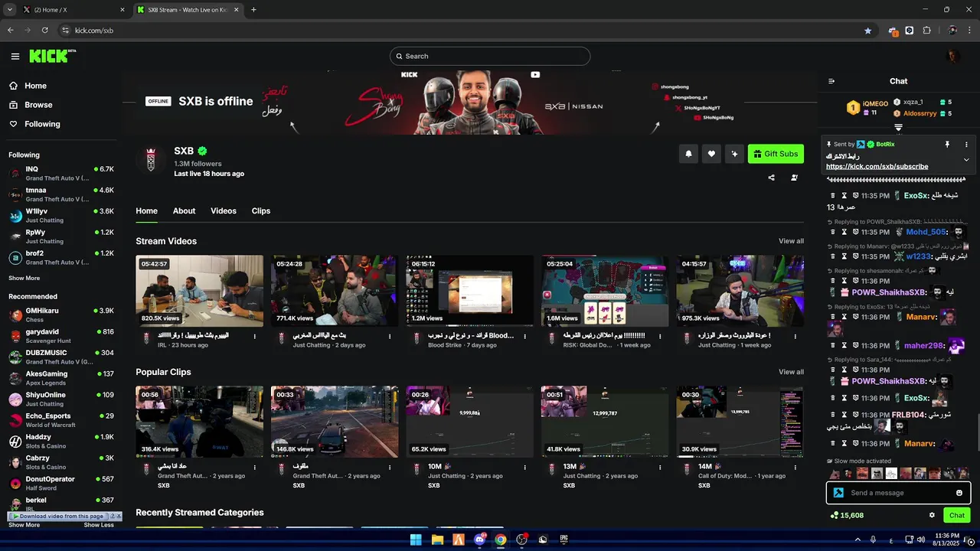
Task: Open a new browser tab
Action: [x=253, y=10]
